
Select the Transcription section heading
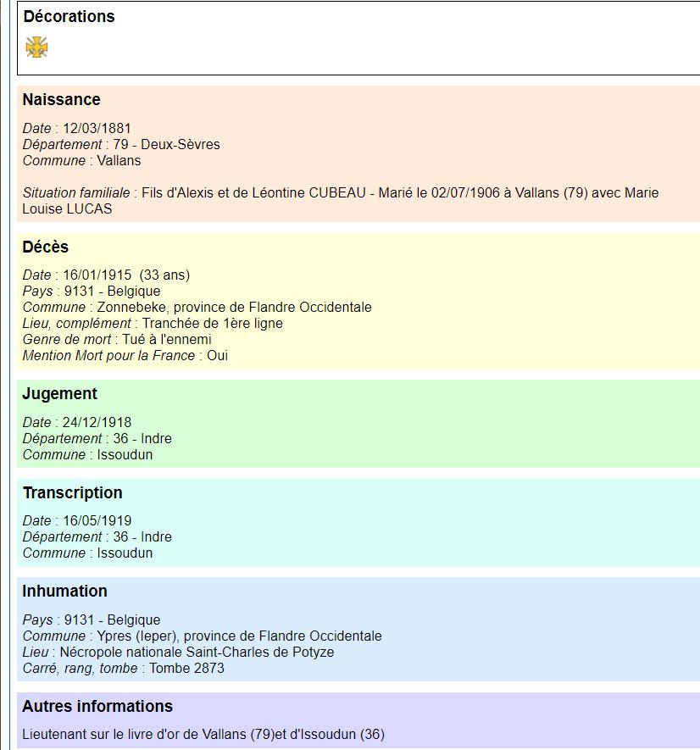click(73, 492)
